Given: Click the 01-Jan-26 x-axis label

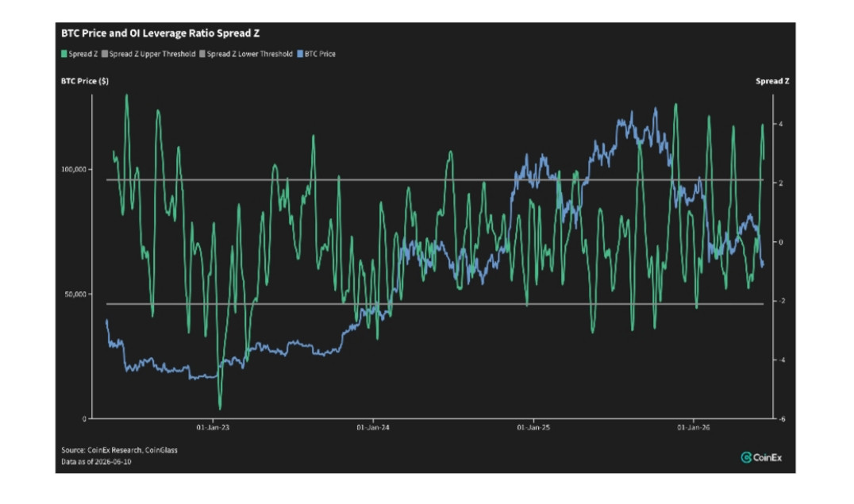Looking at the screenshot, I should (694, 428).
